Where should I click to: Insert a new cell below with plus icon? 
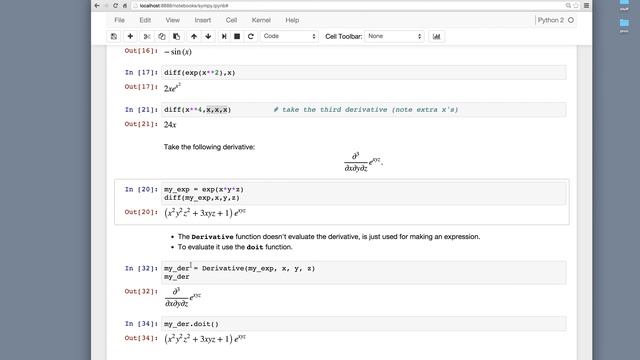tap(130, 36)
